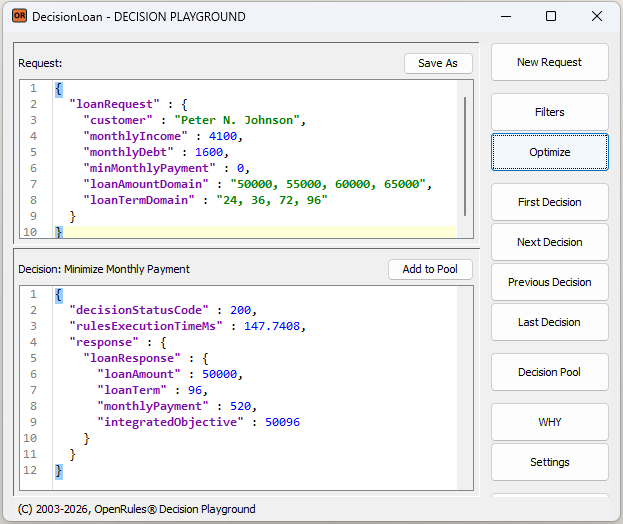
Task: Open a New Request
Action: tap(549, 62)
